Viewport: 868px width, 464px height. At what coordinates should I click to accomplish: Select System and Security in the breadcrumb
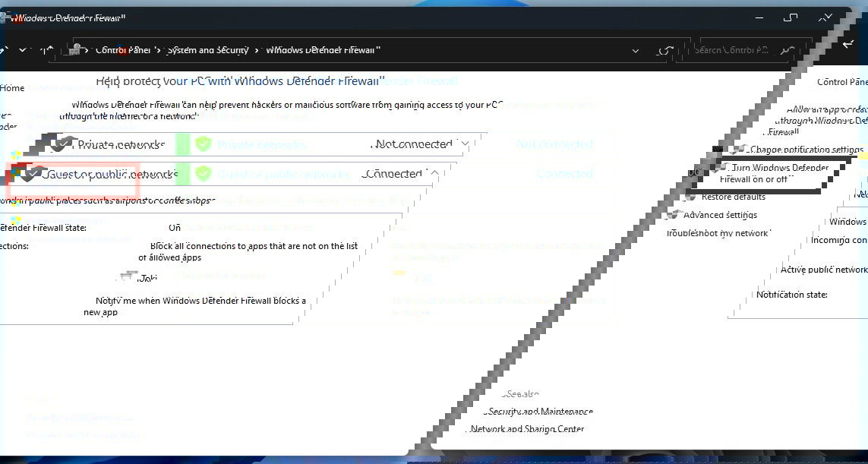[x=207, y=50]
